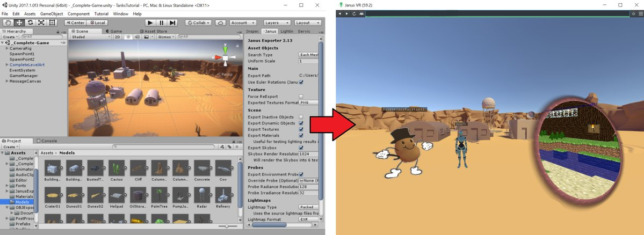Image resolution: width=644 pixels, height=235 pixels.
Task: Select the Radar model asset
Action: pos(201,195)
